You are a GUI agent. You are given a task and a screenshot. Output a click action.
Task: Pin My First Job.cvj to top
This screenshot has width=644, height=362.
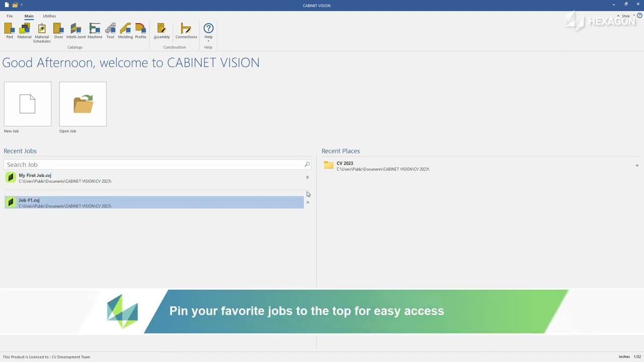[x=307, y=177]
